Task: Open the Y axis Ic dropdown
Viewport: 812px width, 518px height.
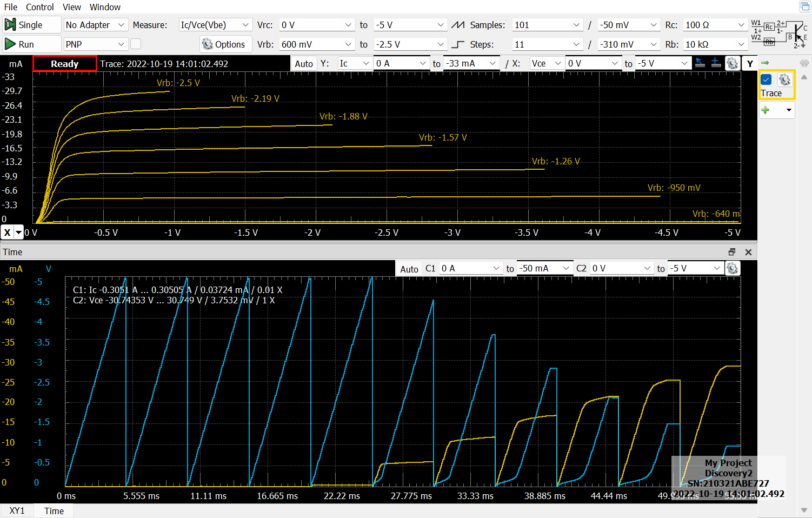Action: pyautogui.click(x=355, y=63)
